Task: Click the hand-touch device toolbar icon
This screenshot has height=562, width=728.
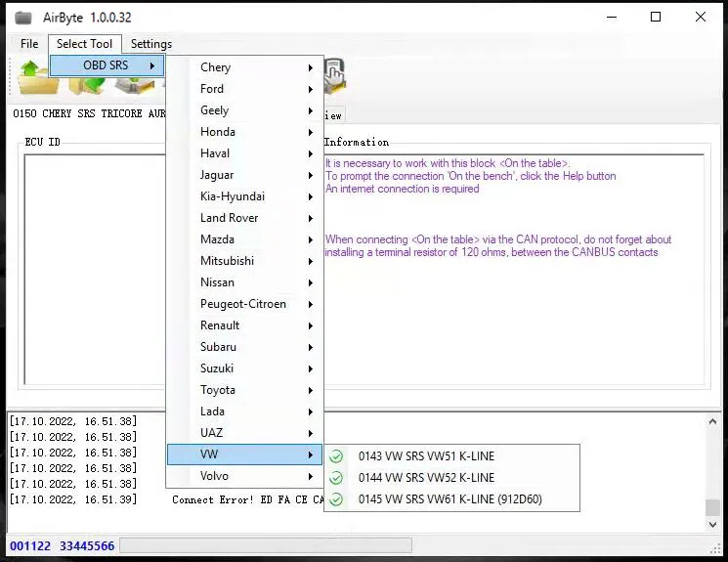Action: coord(334,74)
